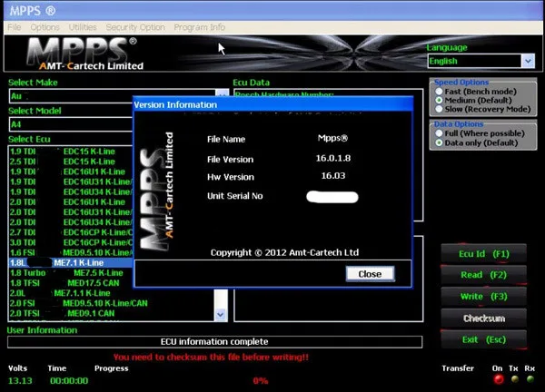Select the 2.0L ME7.1.1 K-Line entry
The width and height of the screenshot is (545, 392).
111,293
